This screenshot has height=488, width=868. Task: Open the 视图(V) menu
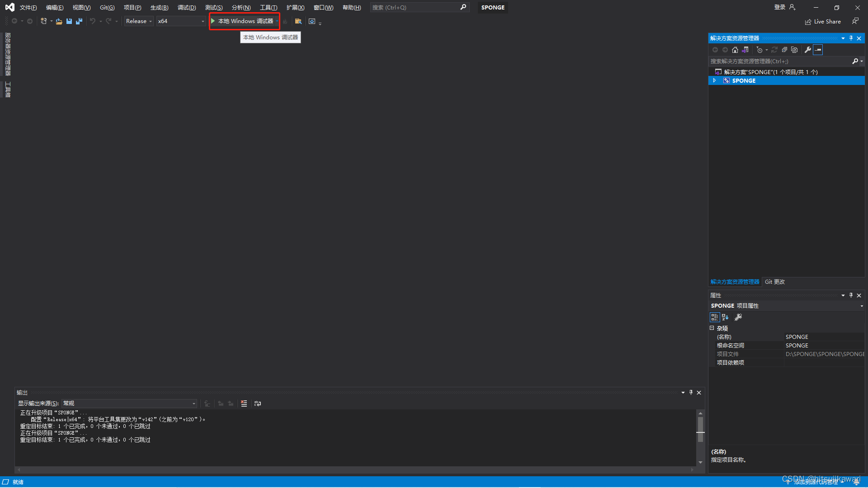pyautogui.click(x=81, y=8)
